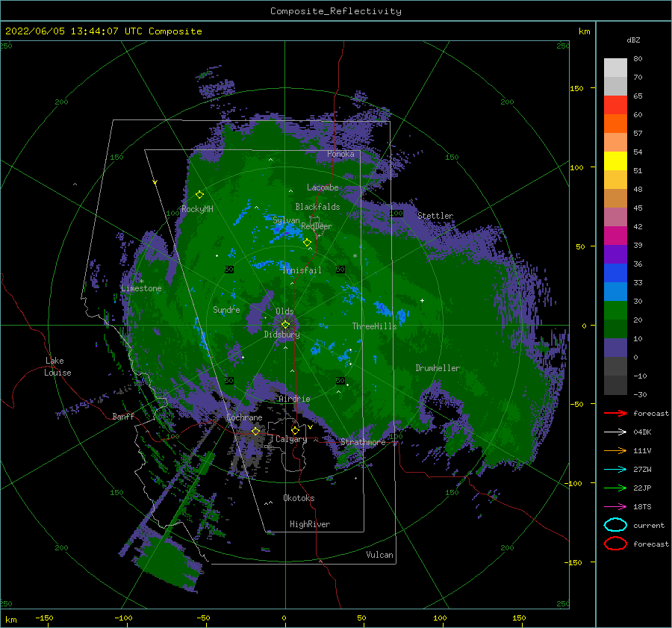The width and height of the screenshot is (672, 628).
Task: Click the 'km' unit label at top right
Action: click(584, 31)
